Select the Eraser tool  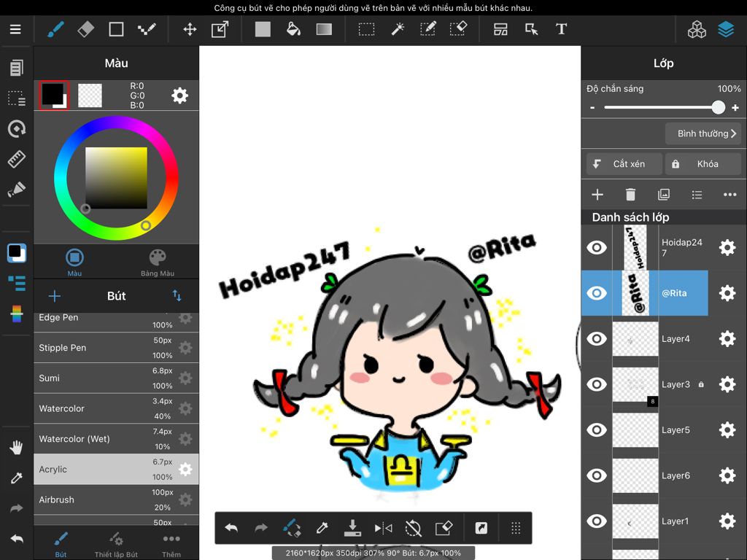click(86, 29)
